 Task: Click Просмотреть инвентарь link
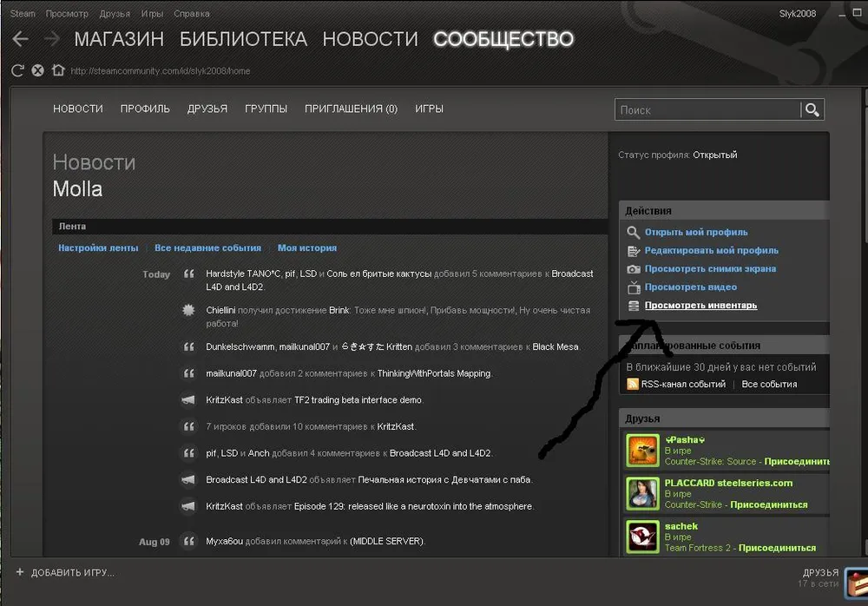coord(700,306)
